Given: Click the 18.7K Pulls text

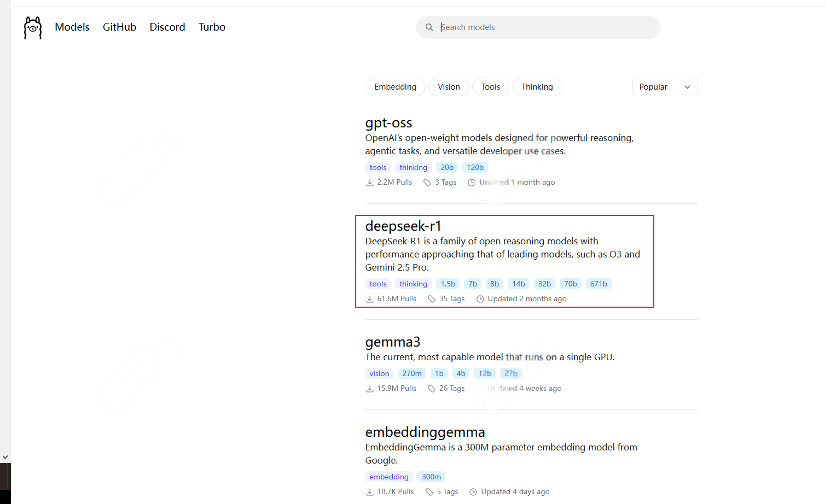Looking at the screenshot, I should pos(396,492).
